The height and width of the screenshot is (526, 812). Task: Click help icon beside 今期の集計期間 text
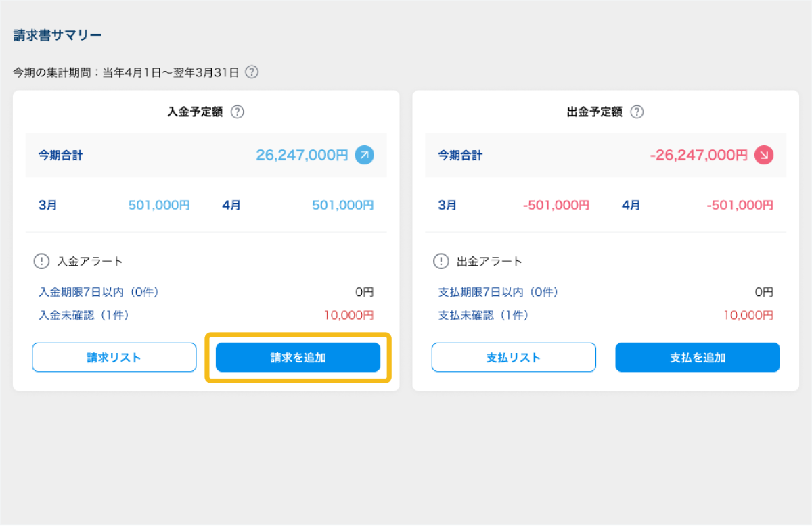pyautogui.click(x=252, y=72)
